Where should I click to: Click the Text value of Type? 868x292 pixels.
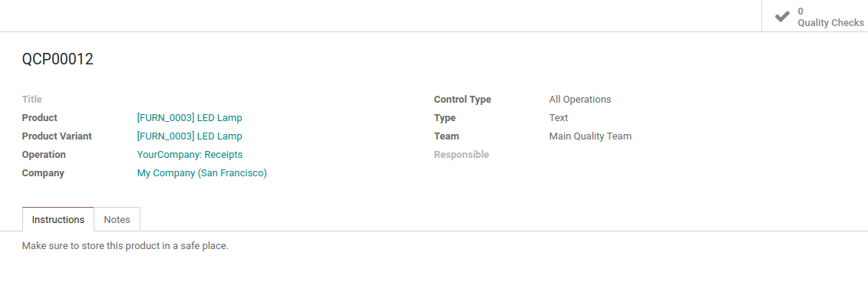(x=559, y=118)
